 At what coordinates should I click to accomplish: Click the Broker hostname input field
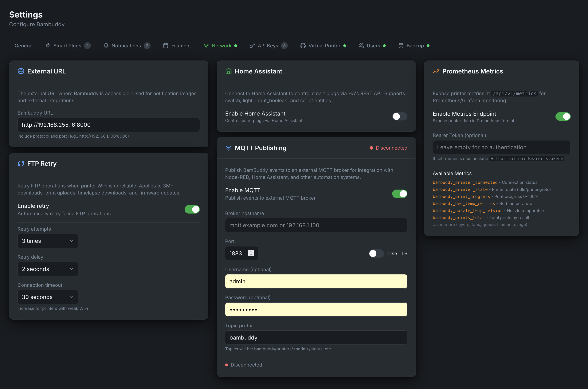pos(316,225)
